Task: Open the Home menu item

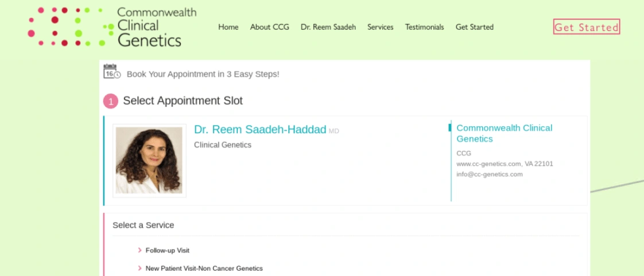Action: 228,27
